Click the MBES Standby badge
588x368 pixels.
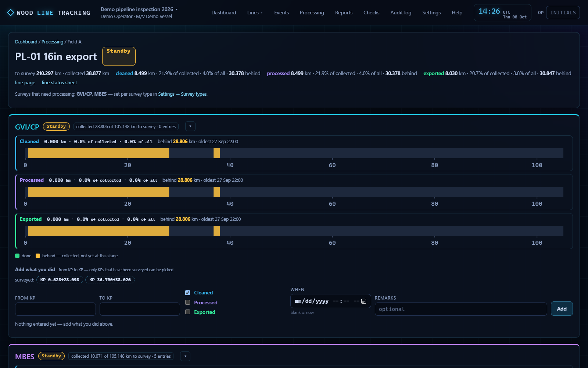51,356
